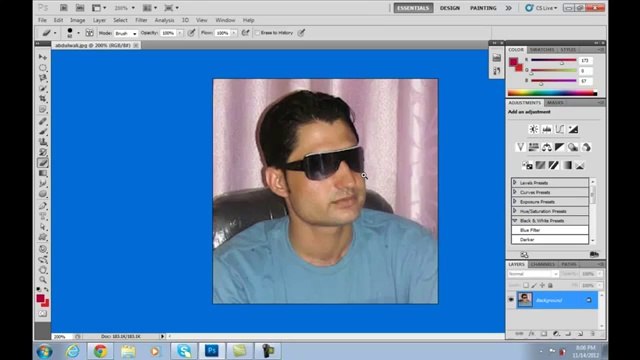Choose the Essentials workspace
This screenshot has height=360, width=640.
[413, 8]
